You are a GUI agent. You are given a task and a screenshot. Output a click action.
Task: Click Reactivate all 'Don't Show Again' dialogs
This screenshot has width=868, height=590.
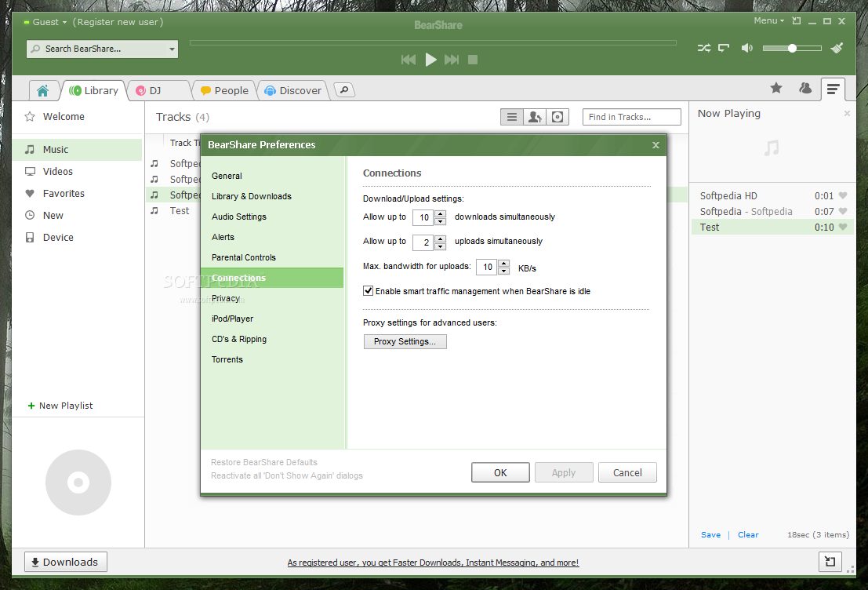(287, 475)
